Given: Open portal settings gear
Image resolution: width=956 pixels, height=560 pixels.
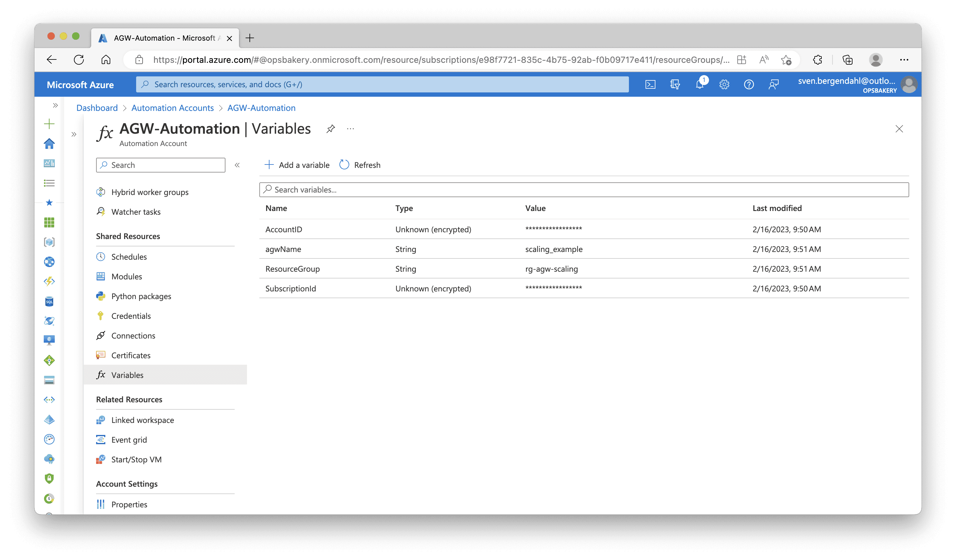Looking at the screenshot, I should [724, 84].
